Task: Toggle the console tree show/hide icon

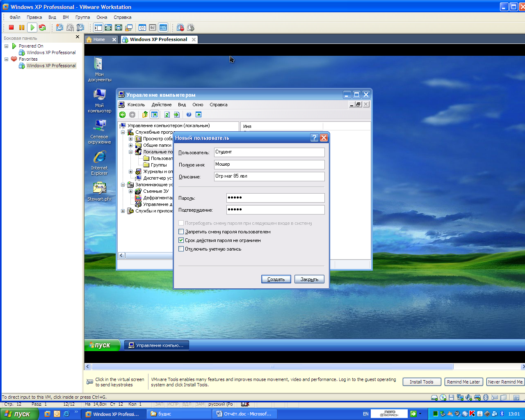Action: click(155, 114)
